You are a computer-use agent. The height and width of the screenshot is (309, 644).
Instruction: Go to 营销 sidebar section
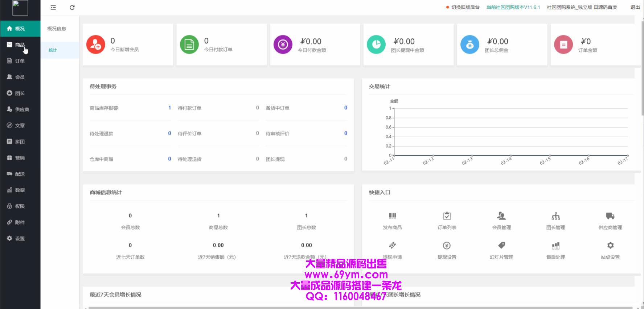[x=20, y=158]
